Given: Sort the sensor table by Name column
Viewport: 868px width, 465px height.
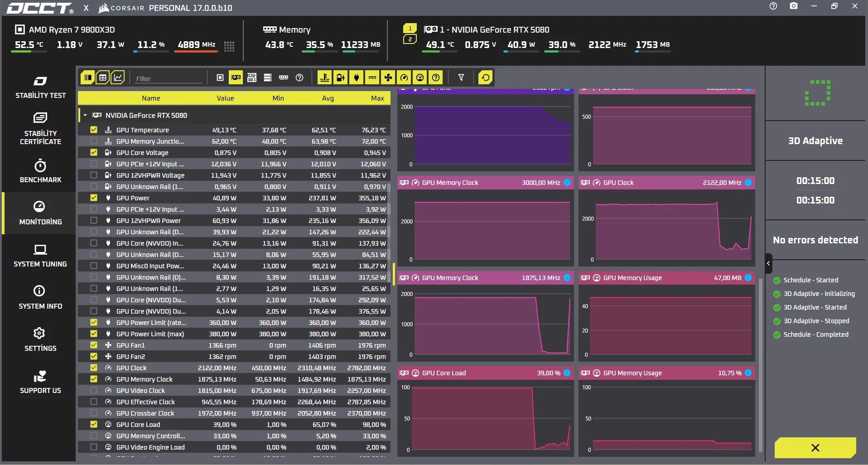Looking at the screenshot, I should 151,98.
